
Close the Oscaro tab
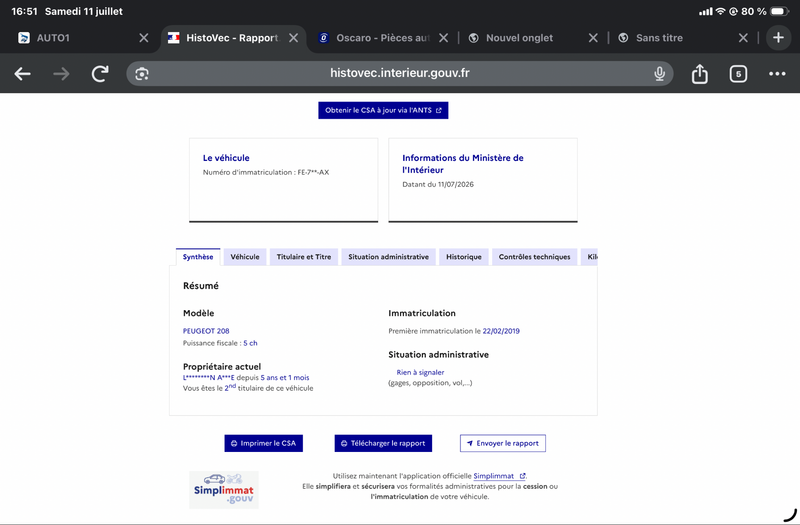pos(443,38)
